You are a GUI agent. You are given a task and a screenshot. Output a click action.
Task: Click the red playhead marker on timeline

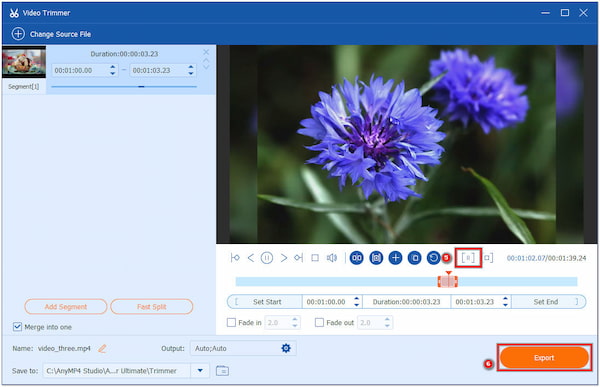pos(448,273)
